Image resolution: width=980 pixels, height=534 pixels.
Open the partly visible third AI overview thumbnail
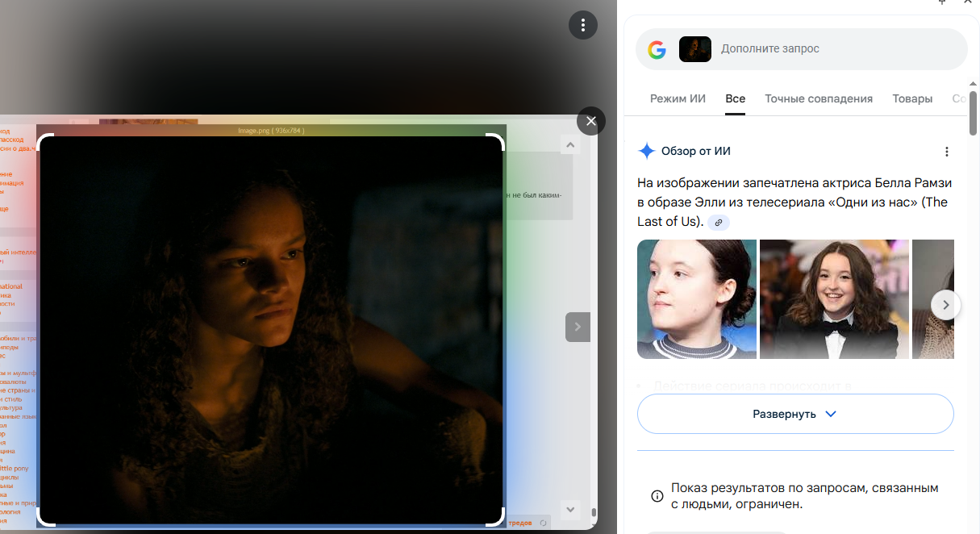point(933,299)
